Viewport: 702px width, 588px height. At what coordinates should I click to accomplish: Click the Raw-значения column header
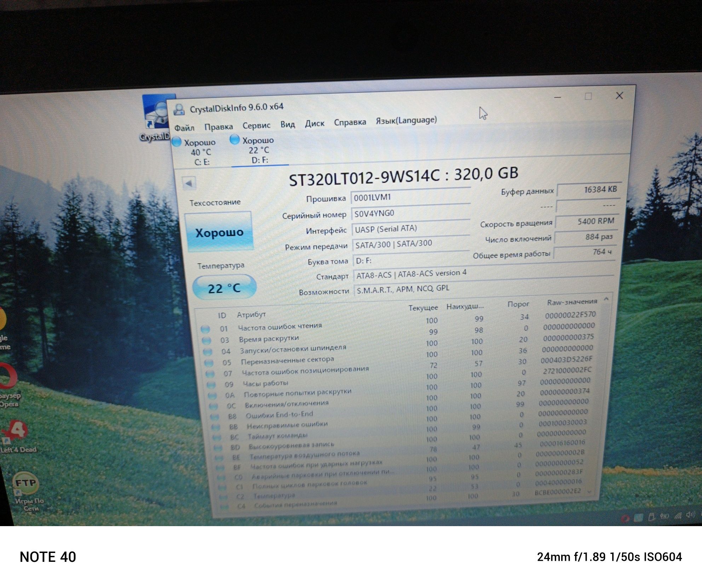pos(572,302)
